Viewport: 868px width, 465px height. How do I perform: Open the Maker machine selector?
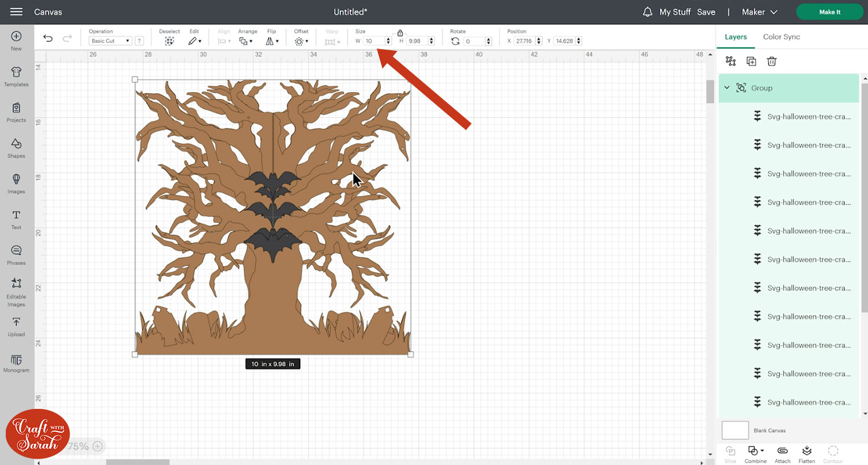(x=759, y=12)
